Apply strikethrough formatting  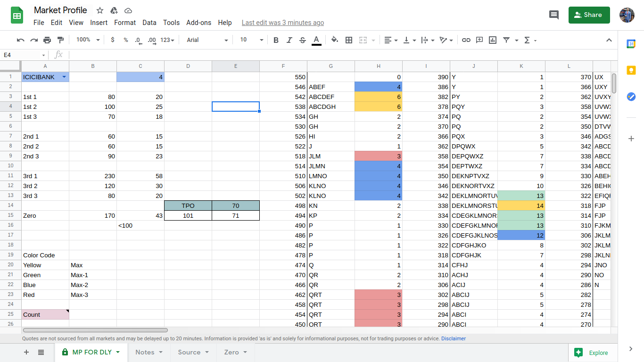303,40
